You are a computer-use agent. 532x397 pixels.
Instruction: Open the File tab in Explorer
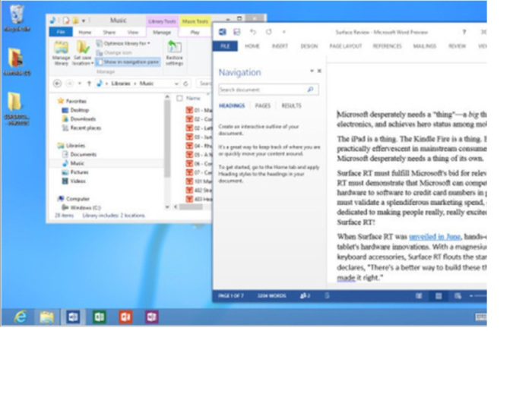[x=61, y=32]
